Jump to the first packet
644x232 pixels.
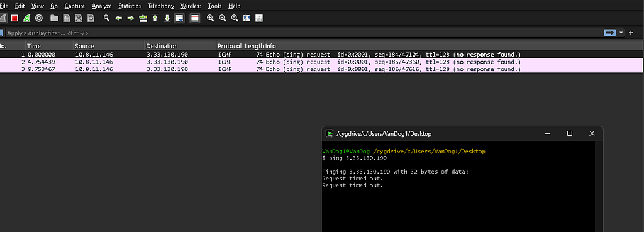[x=155, y=18]
